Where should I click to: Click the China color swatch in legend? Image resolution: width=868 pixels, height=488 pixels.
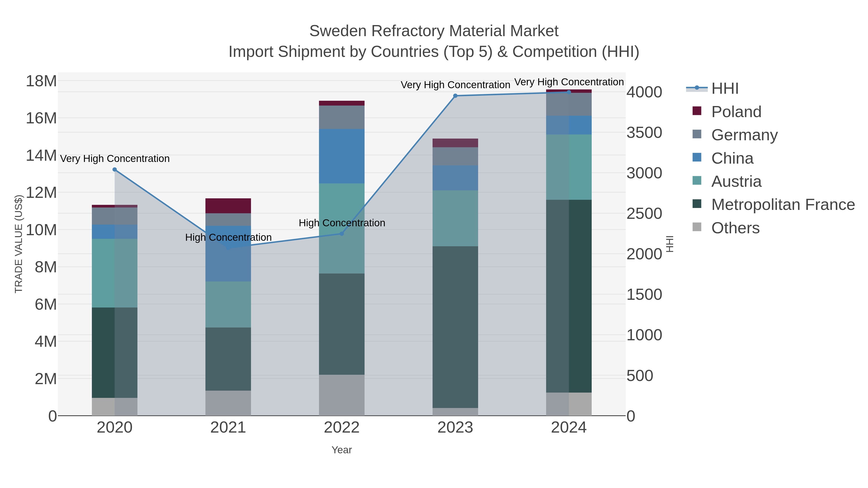(x=697, y=157)
